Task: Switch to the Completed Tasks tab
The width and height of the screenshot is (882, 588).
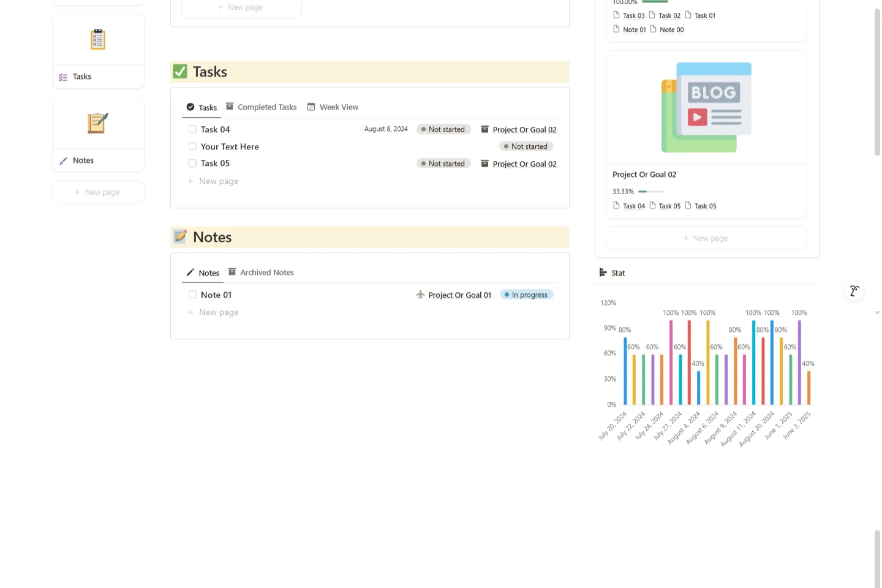Action: tap(262, 107)
